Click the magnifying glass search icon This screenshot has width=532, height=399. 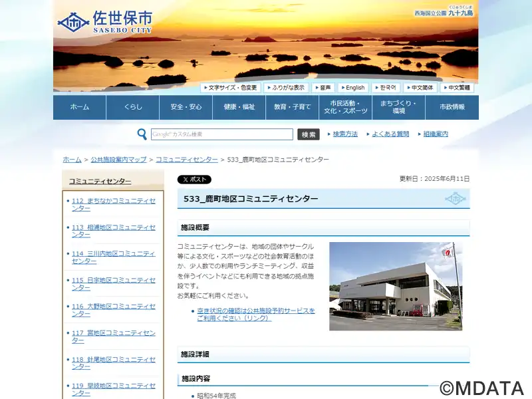pos(142,134)
